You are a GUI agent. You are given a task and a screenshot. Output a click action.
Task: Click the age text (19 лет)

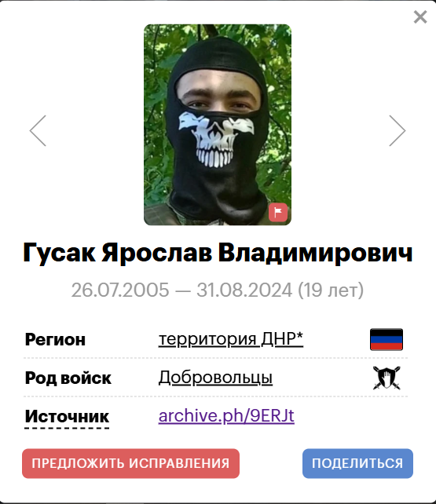tap(331, 290)
